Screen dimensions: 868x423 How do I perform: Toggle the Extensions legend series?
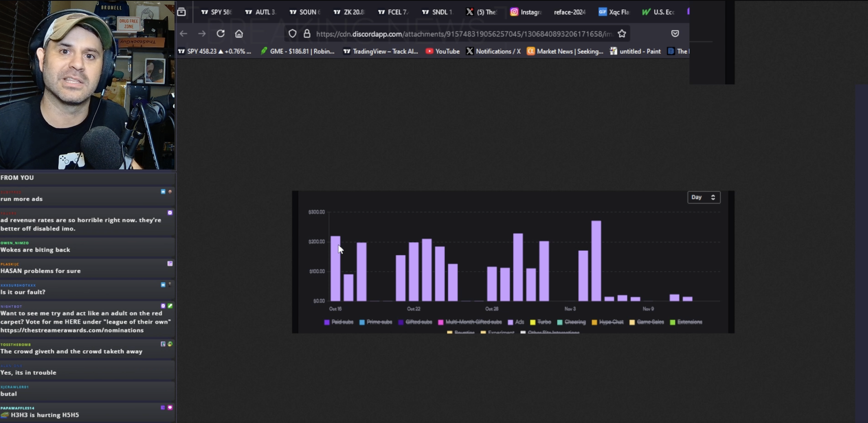(686, 322)
